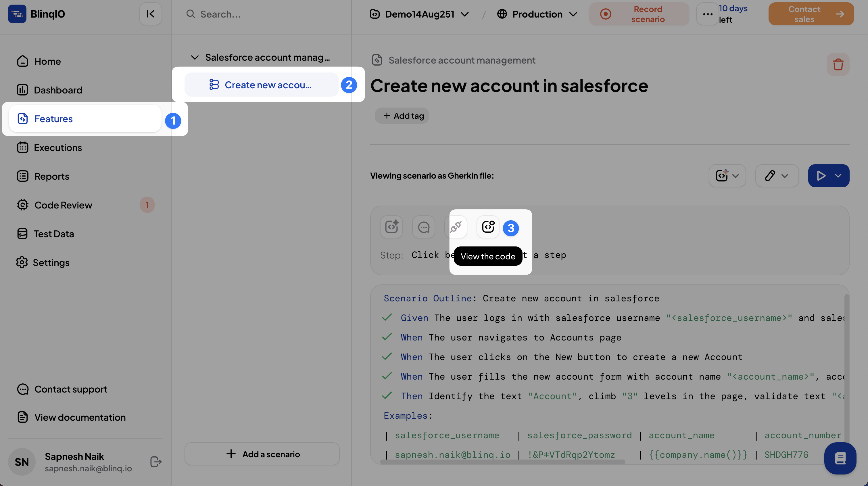Screen dimensions: 868x486
Task: Click Salesforce account management breadcrumb text
Action: [x=462, y=60]
